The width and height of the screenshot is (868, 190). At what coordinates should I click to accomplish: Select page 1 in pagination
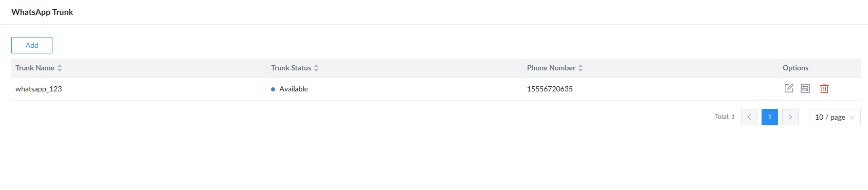[770, 117]
